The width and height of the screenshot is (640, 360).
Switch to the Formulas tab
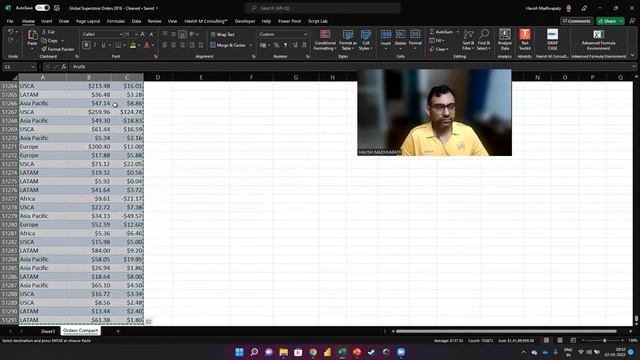pyautogui.click(x=116, y=21)
